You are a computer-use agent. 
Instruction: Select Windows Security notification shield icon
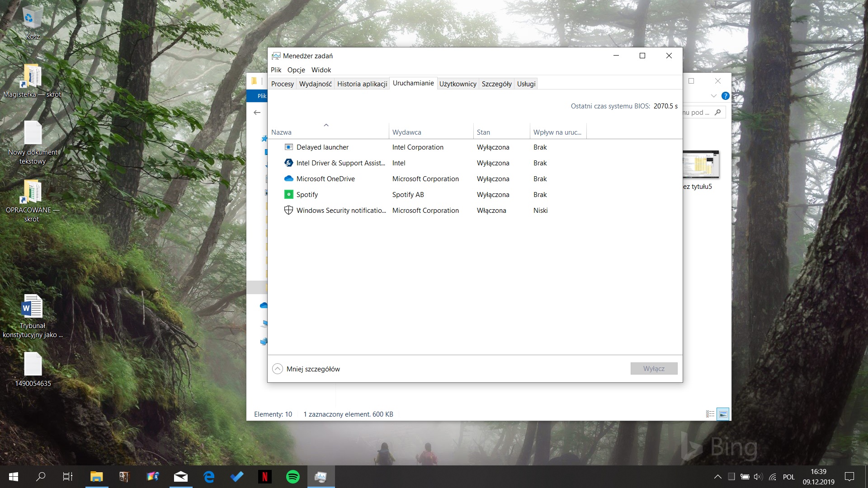[x=288, y=210]
